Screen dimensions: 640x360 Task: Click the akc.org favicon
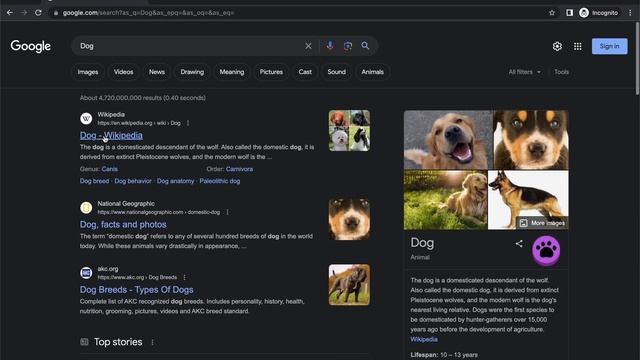click(x=86, y=273)
